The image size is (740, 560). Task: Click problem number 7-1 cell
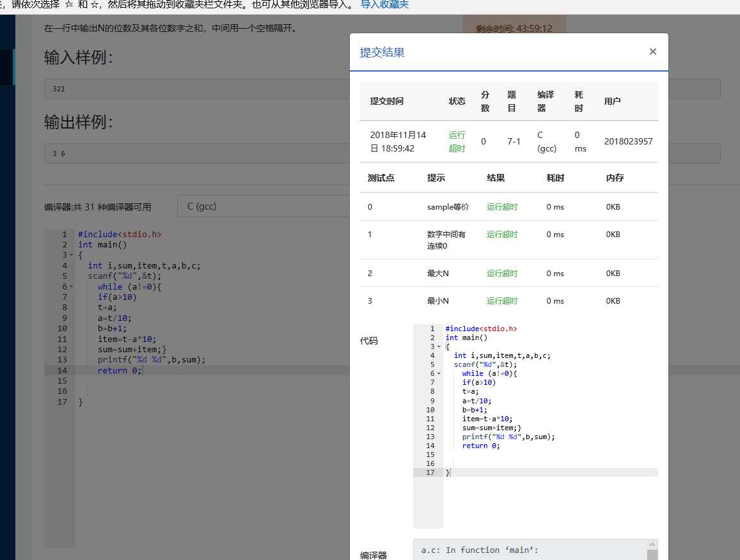514,141
